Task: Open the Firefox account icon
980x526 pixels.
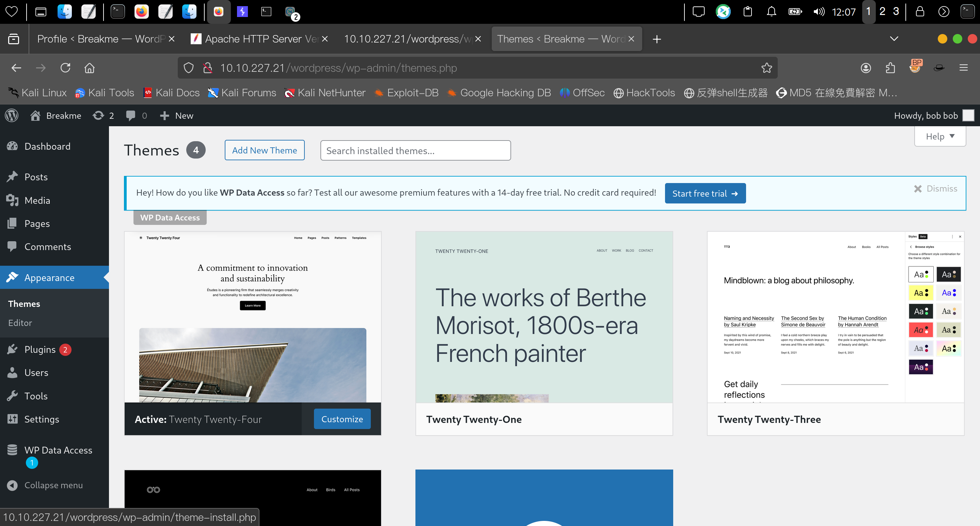Action: click(x=866, y=68)
